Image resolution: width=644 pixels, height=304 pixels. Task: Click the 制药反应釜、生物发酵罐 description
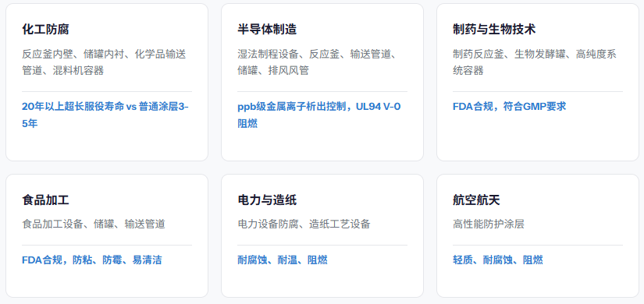click(535, 62)
